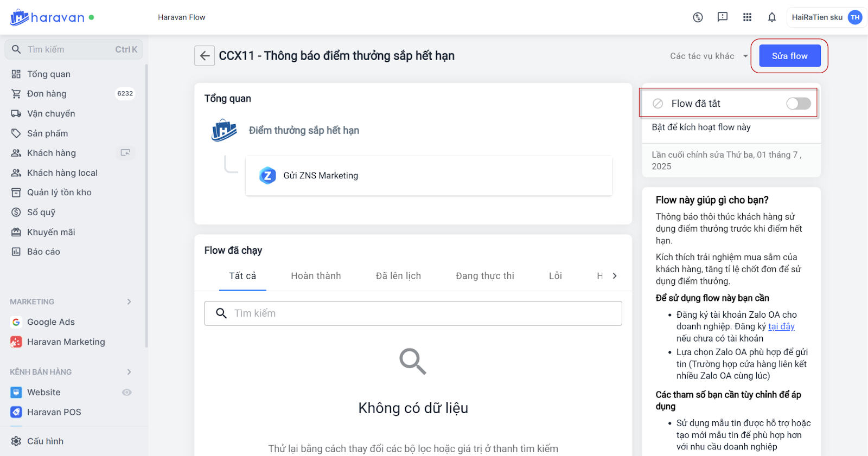
Task: Click the TH user avatar
Action: point(855,17)
